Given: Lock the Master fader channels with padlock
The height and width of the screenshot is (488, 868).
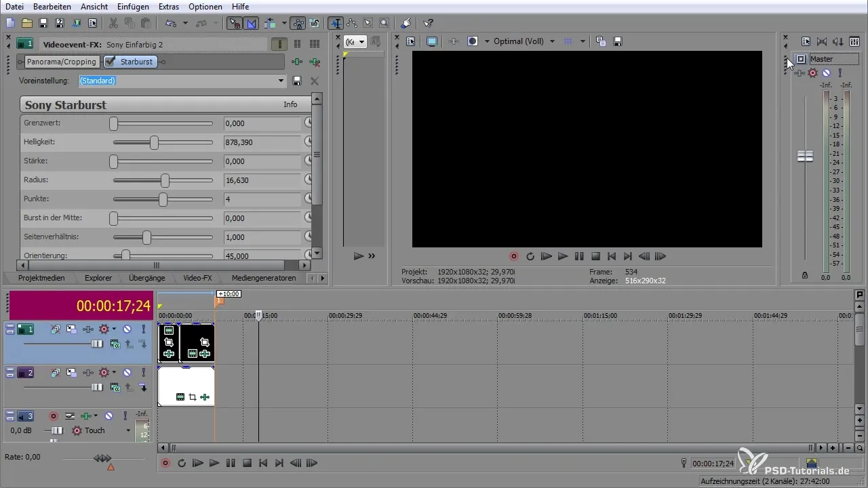Looking at the screenshot, I should tap(805, 275).
